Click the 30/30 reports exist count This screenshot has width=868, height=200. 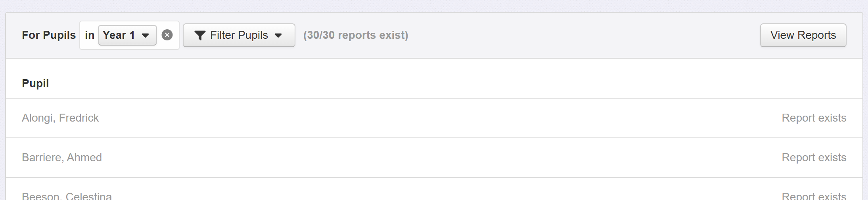click(356, 35)
